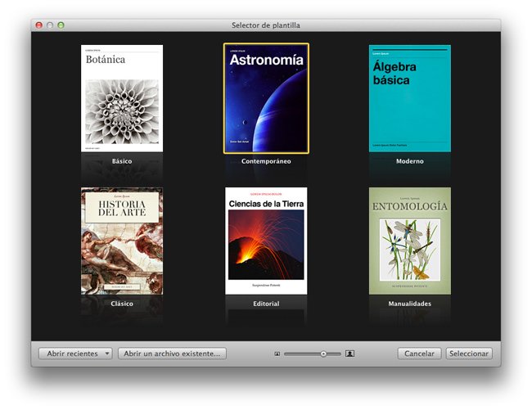Choose the Ciencias de la Tierra template
The image size is (532, 410).
[x=266, y=241]
